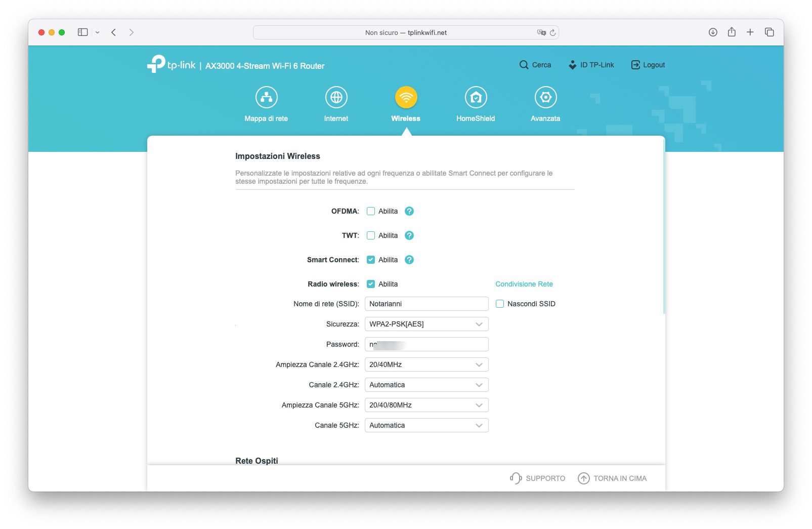Enable the OFDMA checkbox

371,211
